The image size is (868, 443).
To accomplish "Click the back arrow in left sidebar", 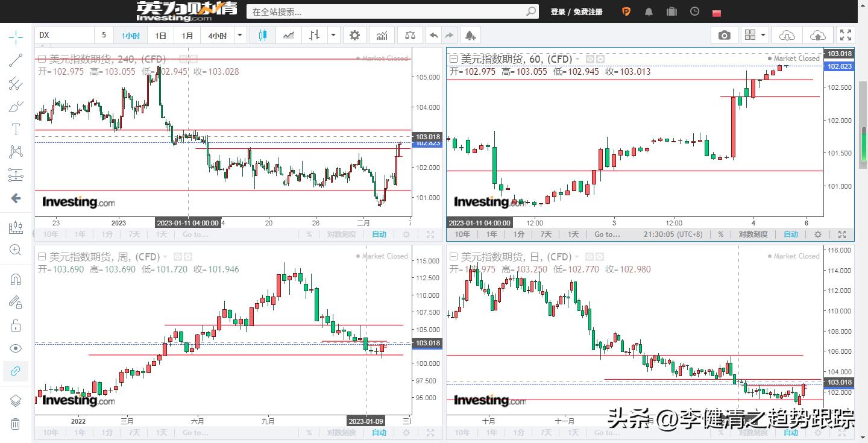I will 16,198.
